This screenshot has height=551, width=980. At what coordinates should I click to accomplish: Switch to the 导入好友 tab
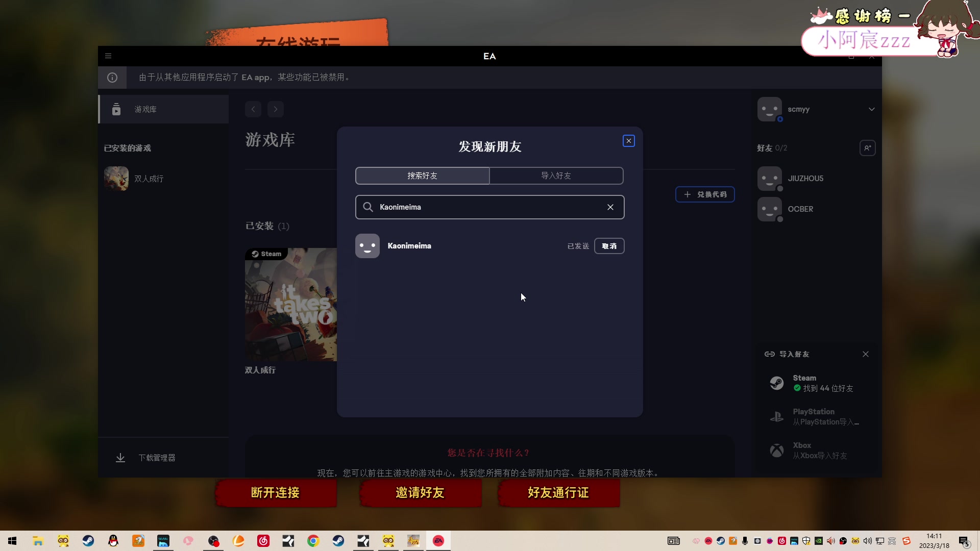coord(556,176)
